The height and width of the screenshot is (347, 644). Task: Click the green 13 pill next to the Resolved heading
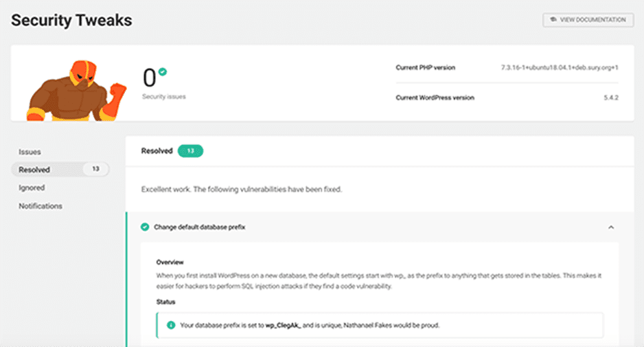pos(191,151)
